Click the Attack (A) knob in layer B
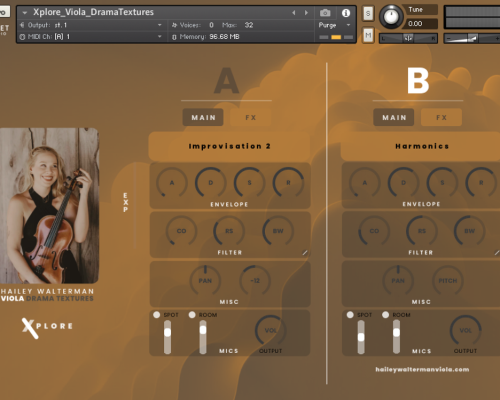The width and height of the screenshot is (500, 400). pyautogui.click(x=365, y=183)
